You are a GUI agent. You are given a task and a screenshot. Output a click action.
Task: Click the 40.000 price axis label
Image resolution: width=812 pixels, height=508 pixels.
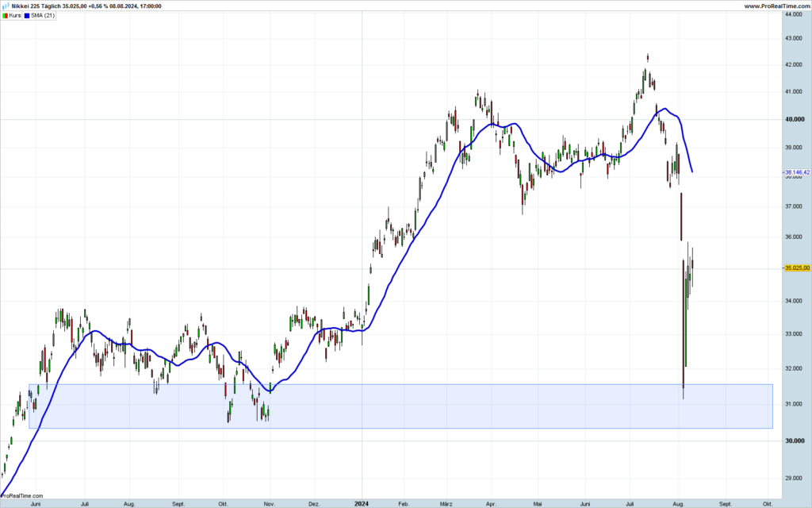[795, 119]
